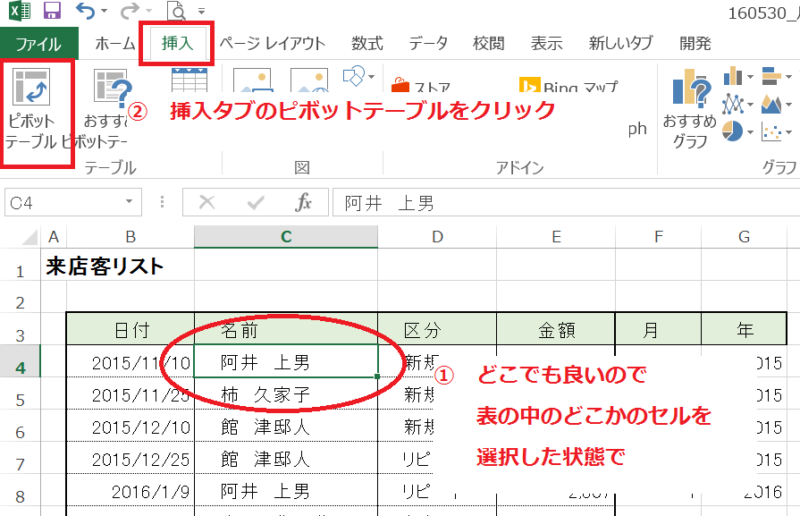The image size is (800, 516).
Task: Click the おすすめピボットテーブル icon
Action: (x=112, y=87)
